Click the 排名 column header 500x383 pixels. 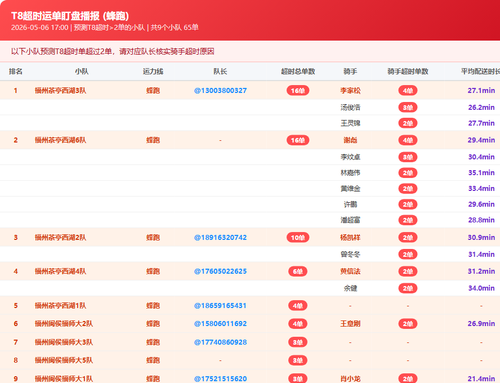click(x=16, y=71)
